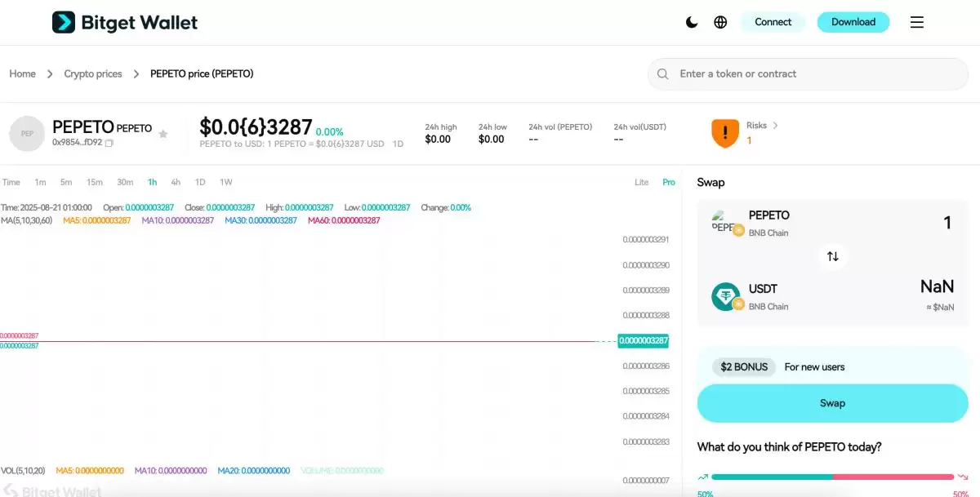Copy the PEPETO contract address

tap(109, 143)
